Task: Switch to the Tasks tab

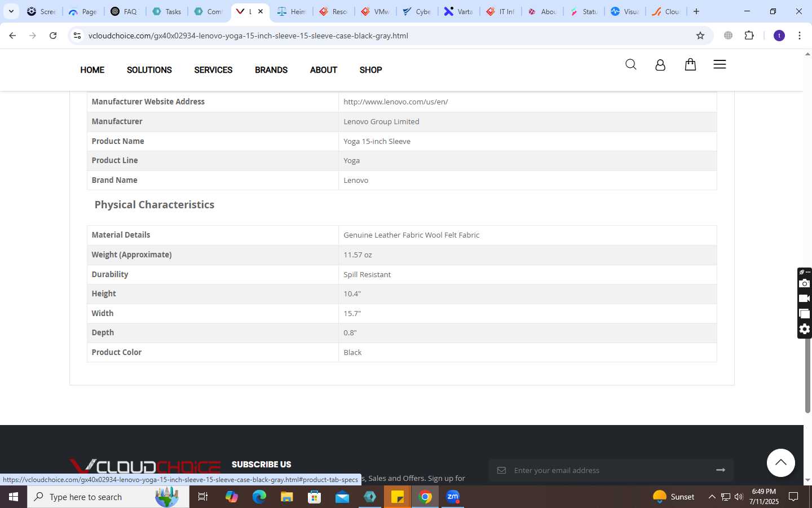Action: 167,11
